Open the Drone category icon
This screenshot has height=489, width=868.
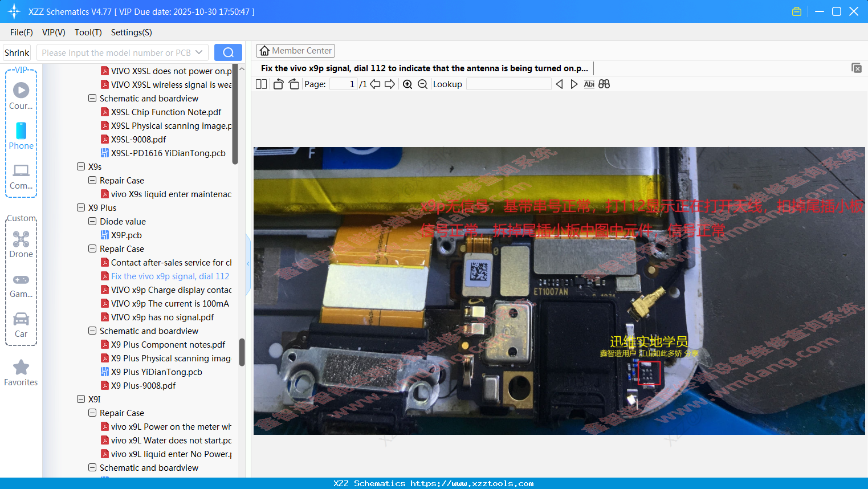click(21, 244)
